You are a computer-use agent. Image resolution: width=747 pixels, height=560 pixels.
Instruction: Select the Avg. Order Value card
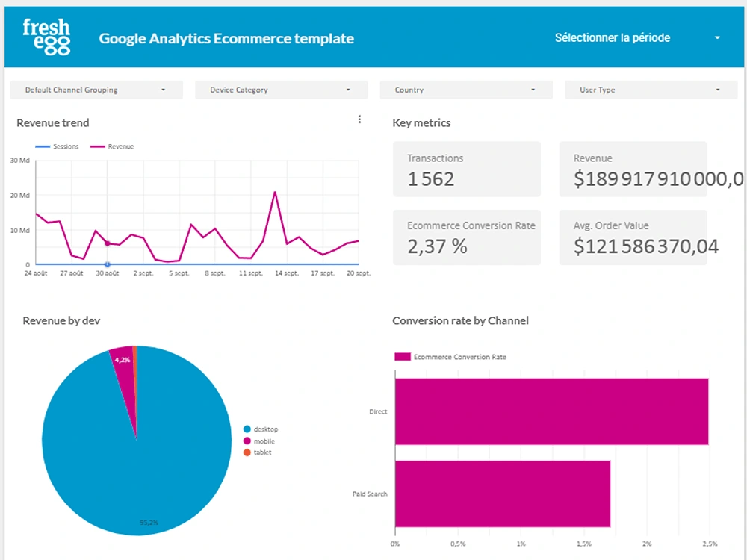[633, 237]
